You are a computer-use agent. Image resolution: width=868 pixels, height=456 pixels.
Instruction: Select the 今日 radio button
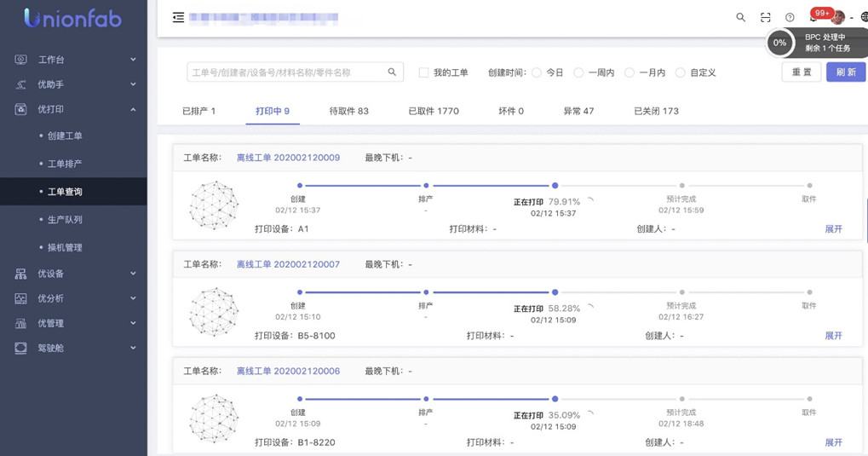point(537,72)
